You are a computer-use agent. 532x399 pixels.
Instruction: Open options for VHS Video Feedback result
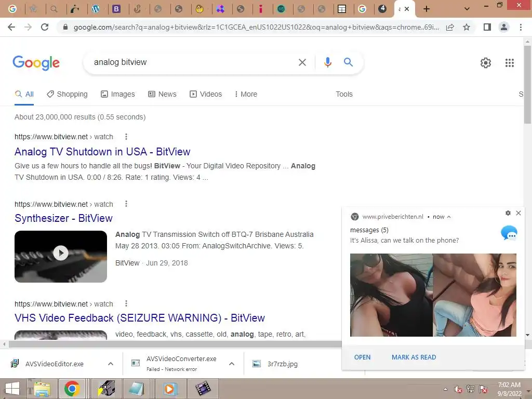[x=126, y=303]
